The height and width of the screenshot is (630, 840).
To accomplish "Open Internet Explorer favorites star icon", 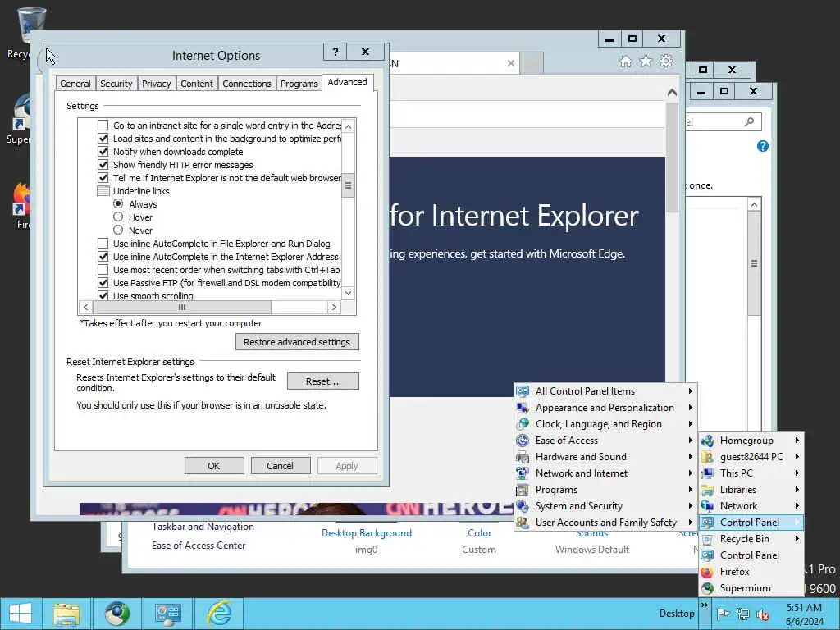I will tap(646, 61).
